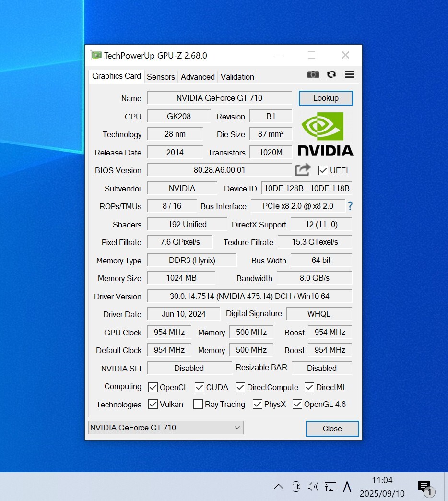448x501 pixels.
Task: Click the Pixel Fillrate field
Action: [180, 242]
